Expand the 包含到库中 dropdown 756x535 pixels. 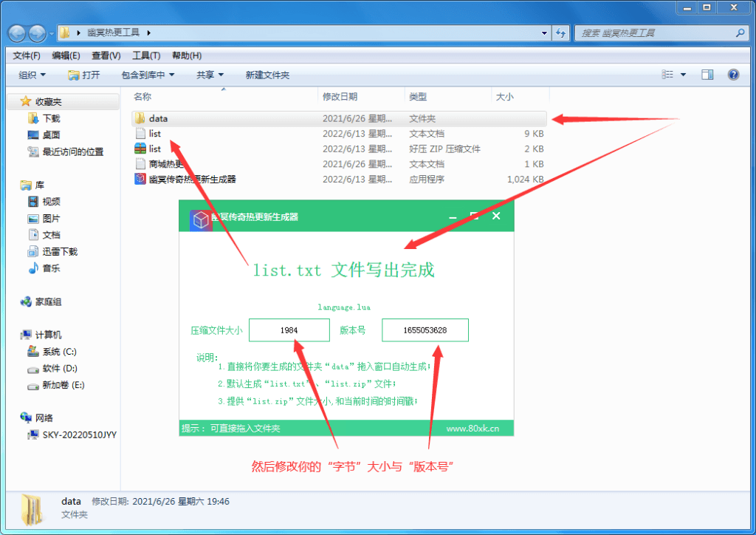click(146, 75)
